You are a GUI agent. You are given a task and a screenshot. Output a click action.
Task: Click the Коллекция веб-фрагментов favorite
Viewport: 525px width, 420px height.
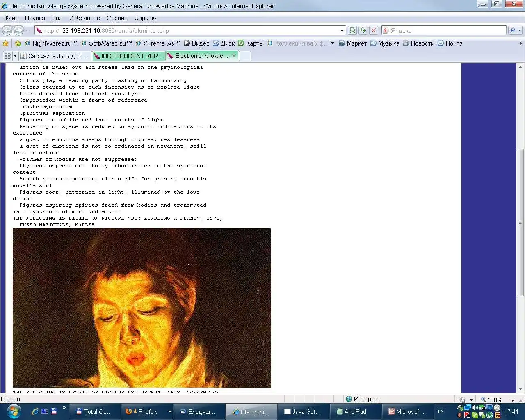[298, 43]
